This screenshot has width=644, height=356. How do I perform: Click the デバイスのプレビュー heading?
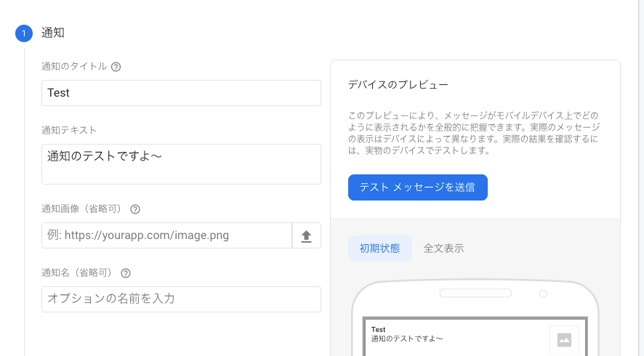point(398,84)
